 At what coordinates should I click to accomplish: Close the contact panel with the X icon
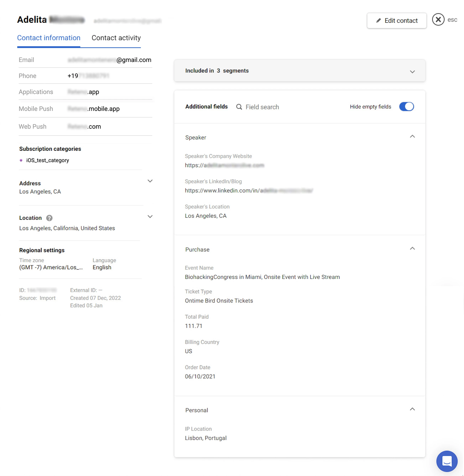tap(438, 20)
